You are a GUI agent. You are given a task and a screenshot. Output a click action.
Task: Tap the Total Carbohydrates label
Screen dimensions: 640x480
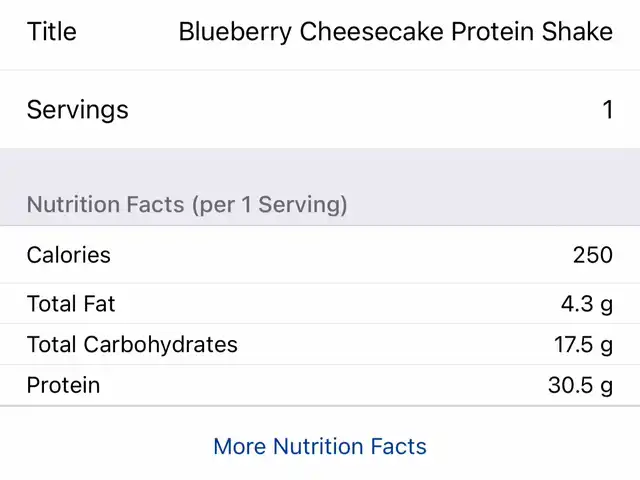click(x=132, y=345)
